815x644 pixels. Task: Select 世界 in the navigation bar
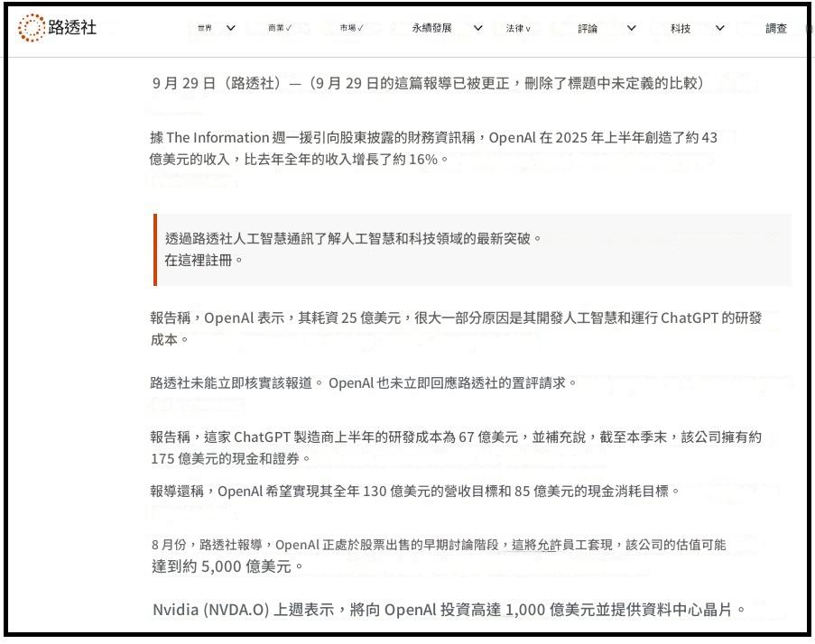point(205,28)
